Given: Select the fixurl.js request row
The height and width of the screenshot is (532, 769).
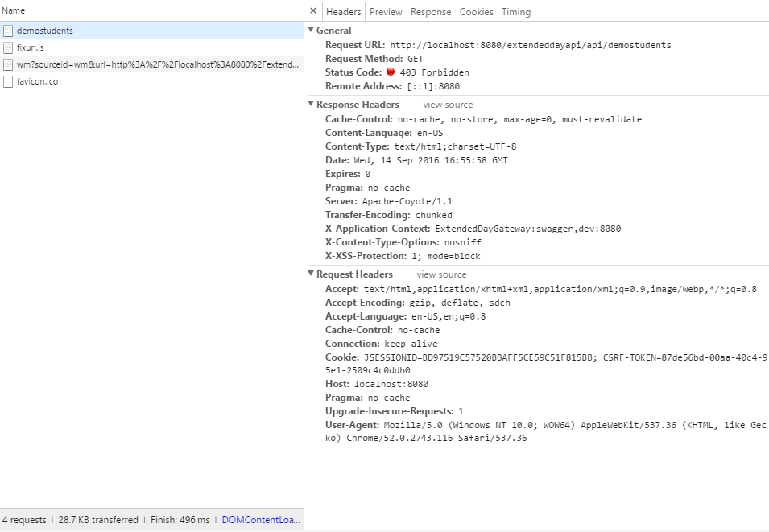Looking at the screenshot, I should point(151,47).
